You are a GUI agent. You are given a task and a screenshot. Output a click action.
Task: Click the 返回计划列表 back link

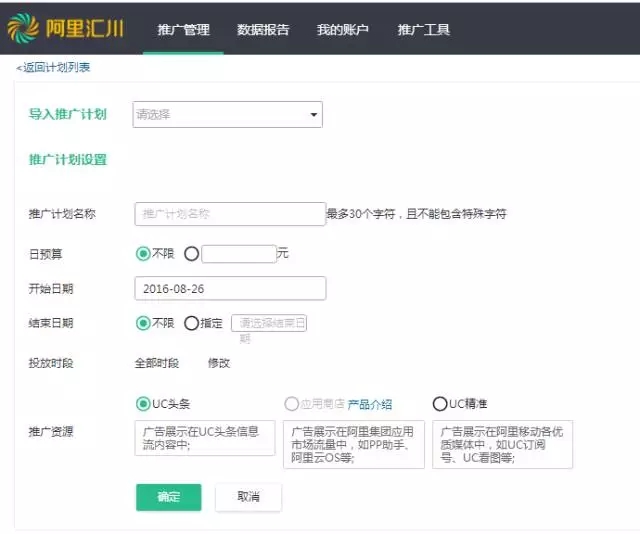(x=54, y=67)
